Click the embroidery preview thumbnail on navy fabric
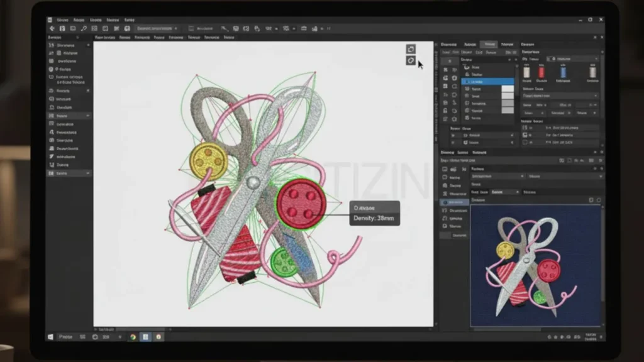 (535, 265)
